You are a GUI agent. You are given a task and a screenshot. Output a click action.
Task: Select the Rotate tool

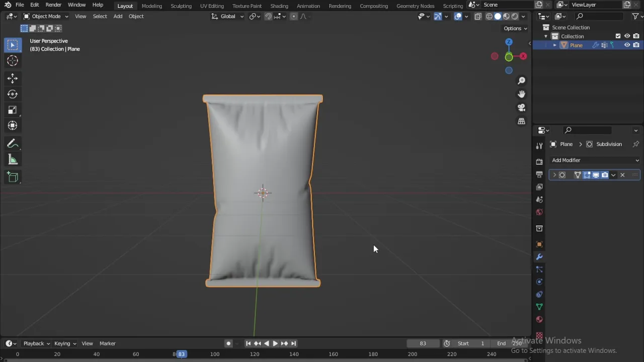[13, 94]
